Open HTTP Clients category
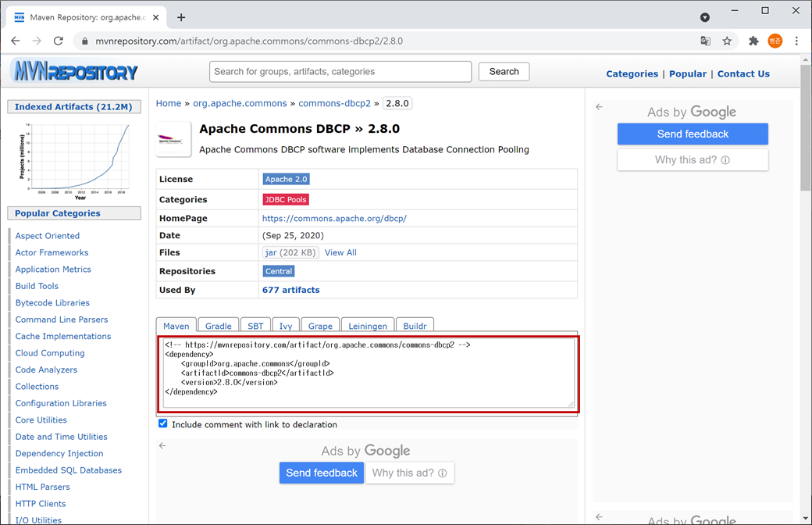 click(41, 504)
